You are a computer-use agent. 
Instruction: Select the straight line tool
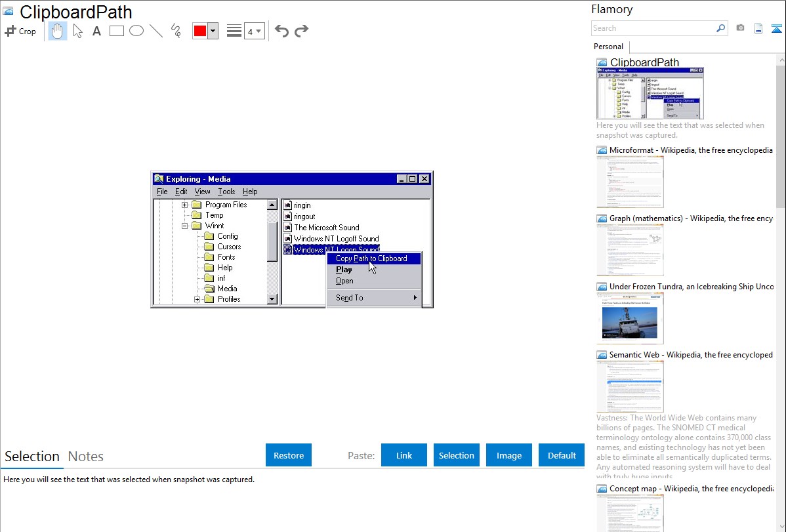[156, 31]
